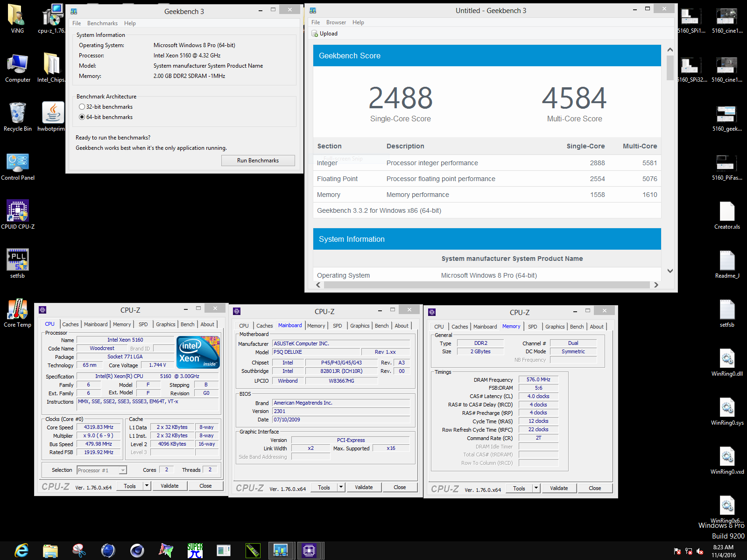747x560 pixels.
Task: Expand Tools dropdown arrow in Memory window
Action: tap(536, 488)
